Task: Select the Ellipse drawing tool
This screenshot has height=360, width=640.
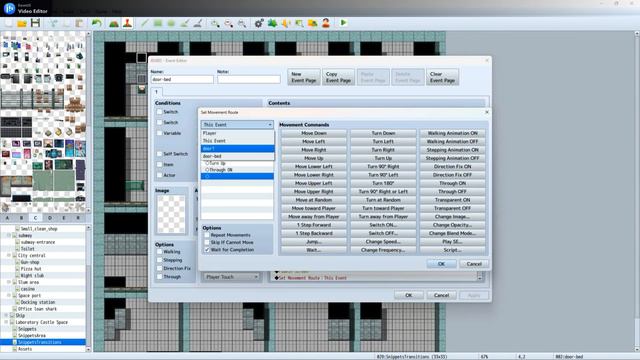Action: coord(171,23)
